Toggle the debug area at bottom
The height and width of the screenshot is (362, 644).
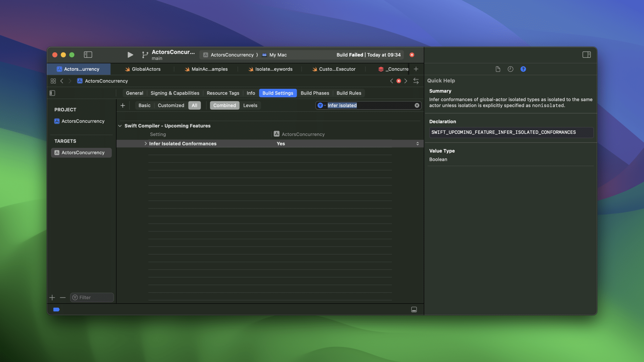click(414, 310)
